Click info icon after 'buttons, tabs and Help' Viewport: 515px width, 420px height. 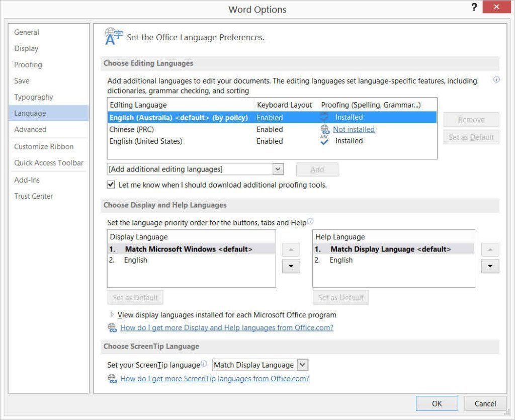tap(310, 221)
